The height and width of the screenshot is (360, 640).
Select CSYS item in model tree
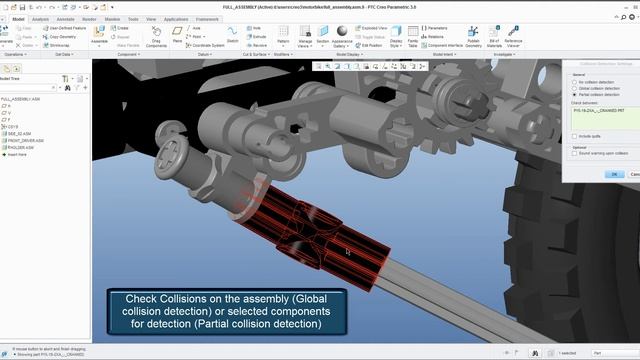point(10,127)
